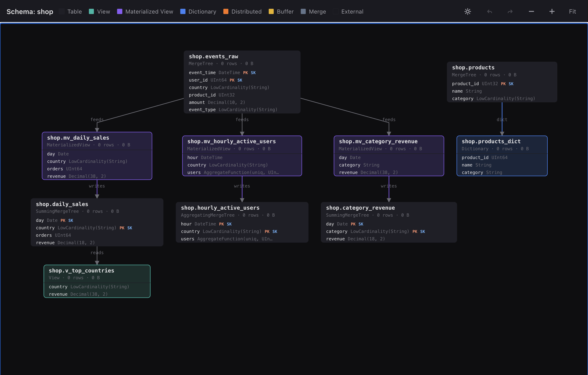Select the shop.events_raw table node
This screenshot has width=588, height=375.
pyautogui.click(x=242, y=82)
